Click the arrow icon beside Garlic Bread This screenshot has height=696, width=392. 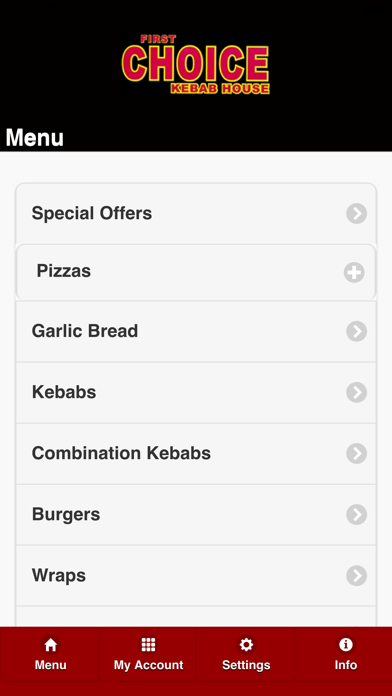coord(356,331)
